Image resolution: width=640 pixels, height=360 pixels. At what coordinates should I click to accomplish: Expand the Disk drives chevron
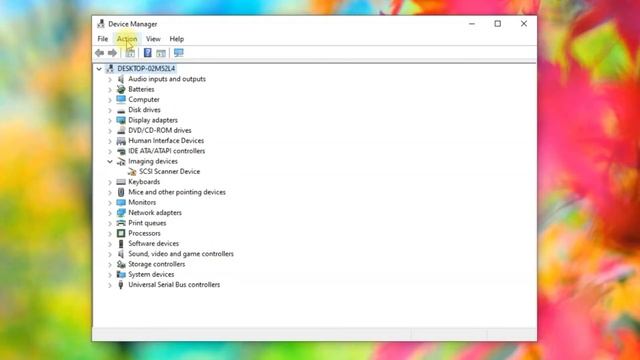(x=110, y=110)
